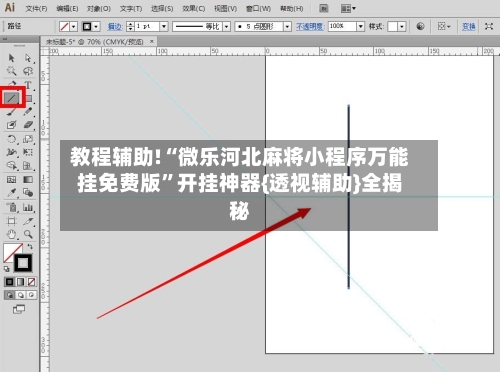The width and height of the screenshot is (500, 372).
Task: Expand the 等比 width profile dropdown
Action: tap(226, 26)
